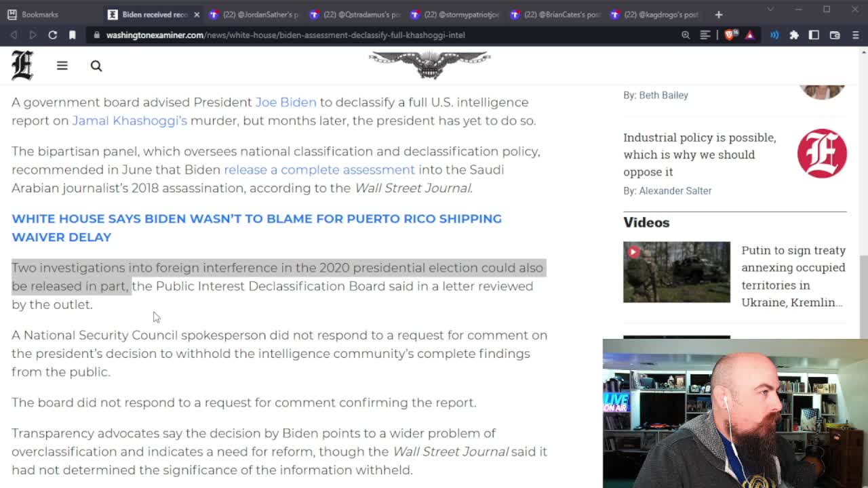This screenshot has height=488, width=868.
Task: Click the eagle masthead logo
Action: click(429, 65)
